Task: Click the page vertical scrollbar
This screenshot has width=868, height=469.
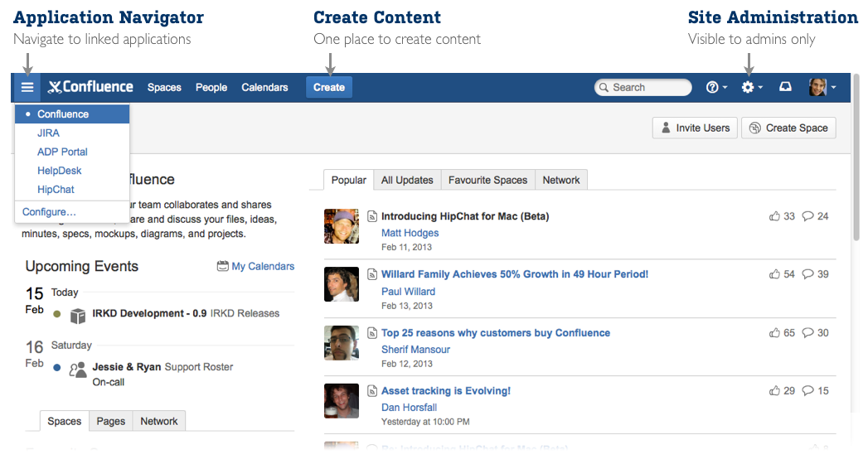Action: coord(857,157)
